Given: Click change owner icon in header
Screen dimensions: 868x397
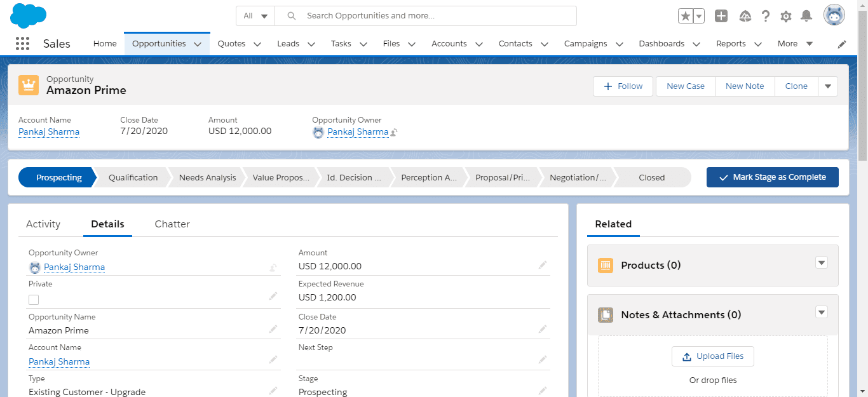Looking at the screenshot, I should (x=394, y=132).
